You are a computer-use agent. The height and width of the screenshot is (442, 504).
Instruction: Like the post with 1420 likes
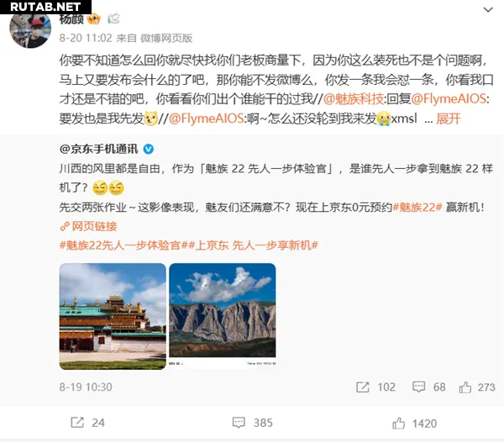(398, 423)
